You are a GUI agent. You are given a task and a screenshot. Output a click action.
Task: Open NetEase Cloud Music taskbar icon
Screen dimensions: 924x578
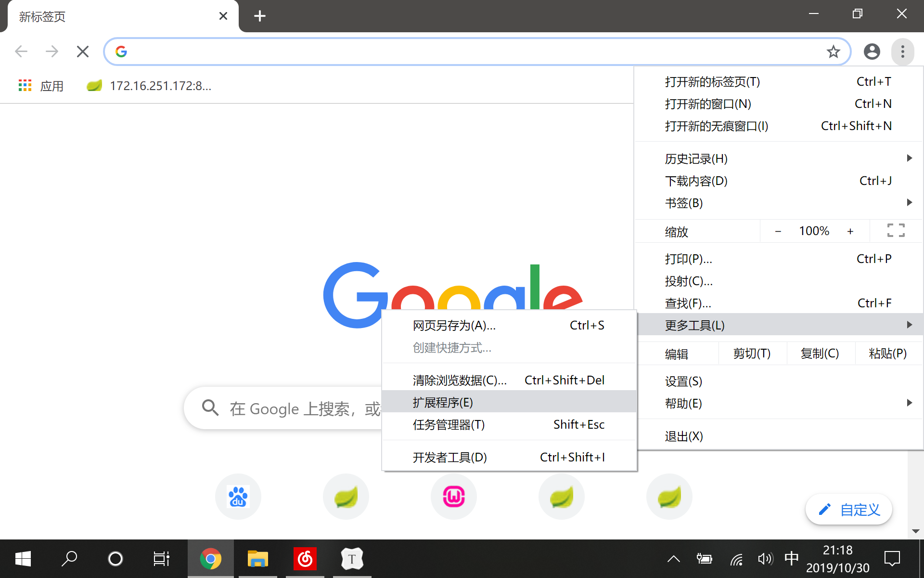(x=305, y=559)
